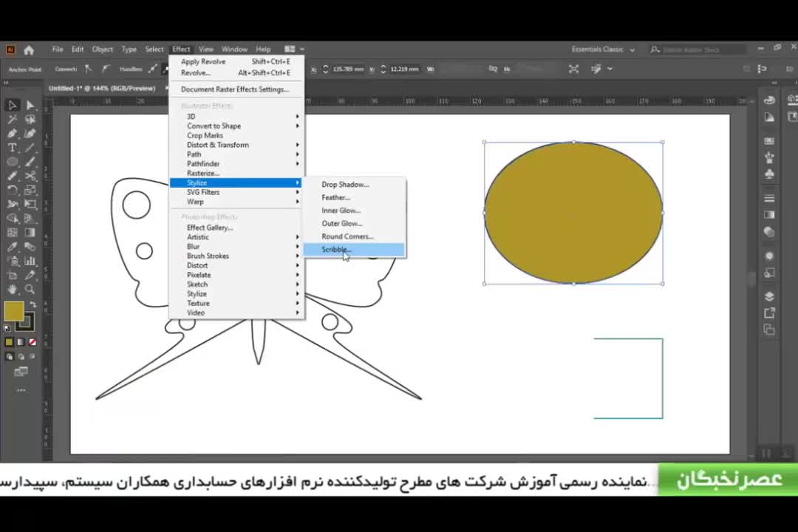The image size is (798, 532).
Task: Choose the Type tool
Action: pyautogui.click(x=13, y=148)
